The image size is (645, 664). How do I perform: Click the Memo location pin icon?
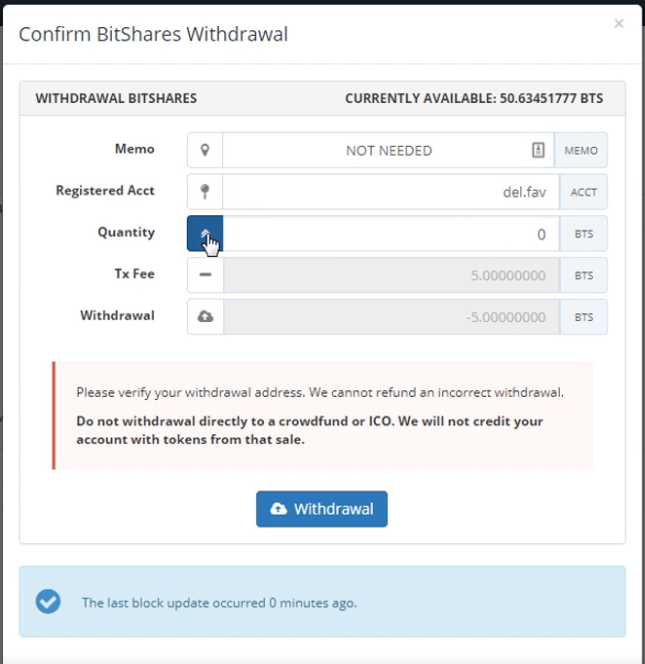pyautogui.click(x=205, y=150)
